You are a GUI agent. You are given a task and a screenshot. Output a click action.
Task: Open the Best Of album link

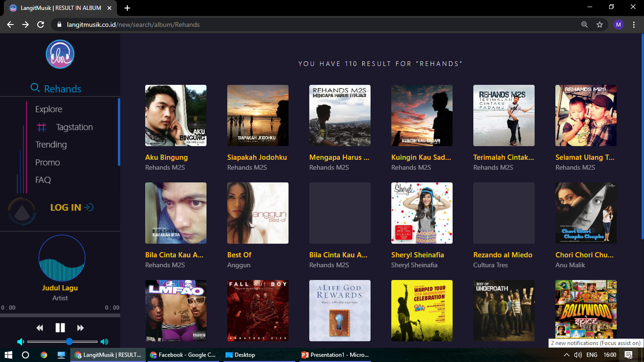[x=239, y=255]
